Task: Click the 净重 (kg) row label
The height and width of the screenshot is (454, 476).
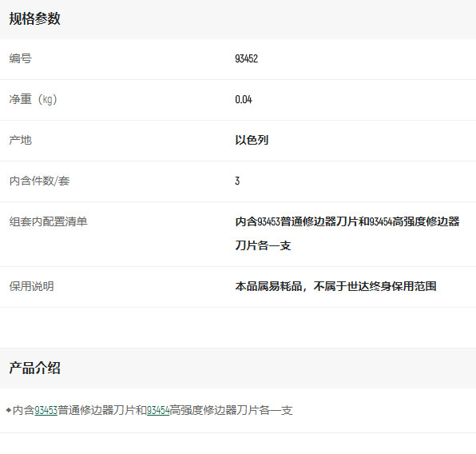Action: pos(33,99)
